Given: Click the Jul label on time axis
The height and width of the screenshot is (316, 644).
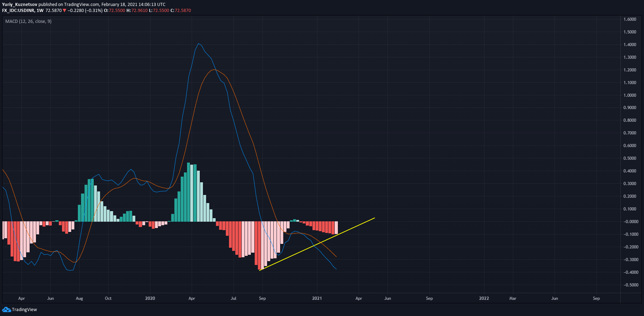Looking at the screenshot, I should point(234,298).
